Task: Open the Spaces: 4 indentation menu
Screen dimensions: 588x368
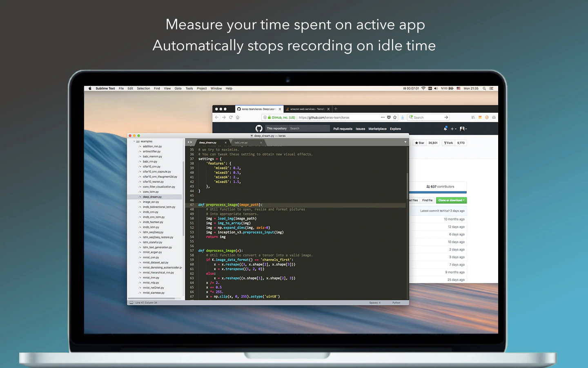Action: point(375,303)
